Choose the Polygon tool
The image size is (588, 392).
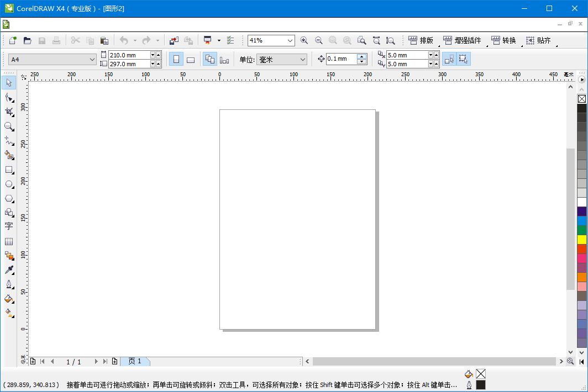click(9, 198)
